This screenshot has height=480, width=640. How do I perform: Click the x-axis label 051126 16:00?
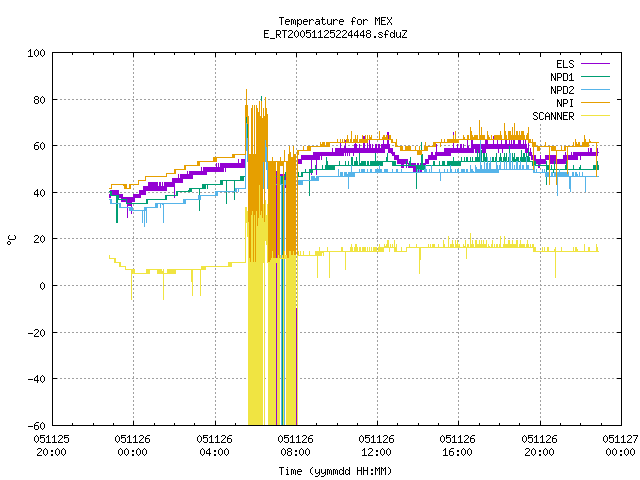[458, 445]
